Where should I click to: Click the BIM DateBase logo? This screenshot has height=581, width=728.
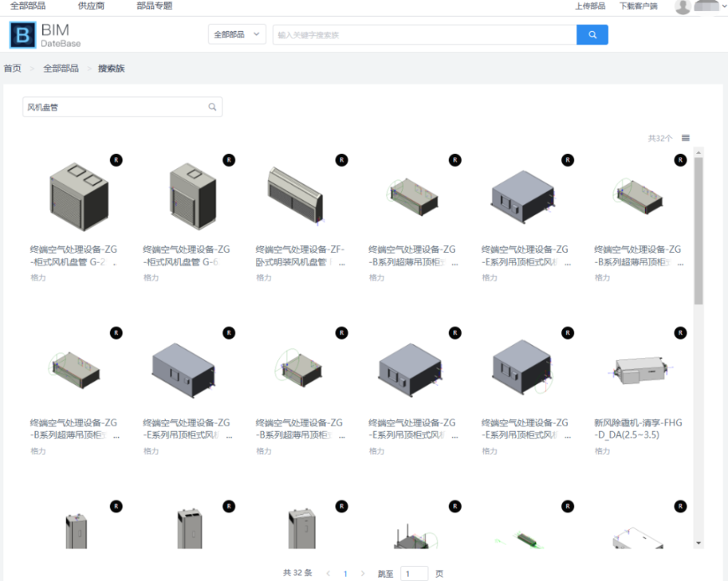[45, 35]
